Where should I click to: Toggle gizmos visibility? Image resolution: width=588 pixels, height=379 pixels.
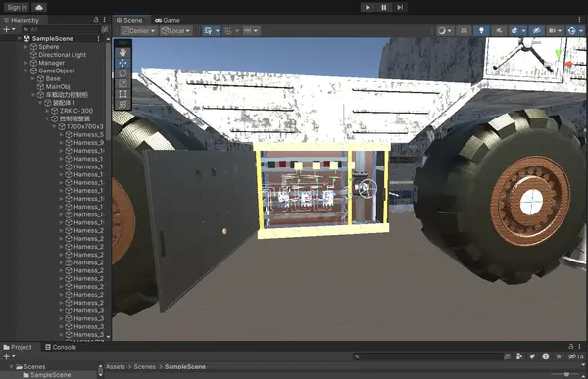(x=572, y=31)
